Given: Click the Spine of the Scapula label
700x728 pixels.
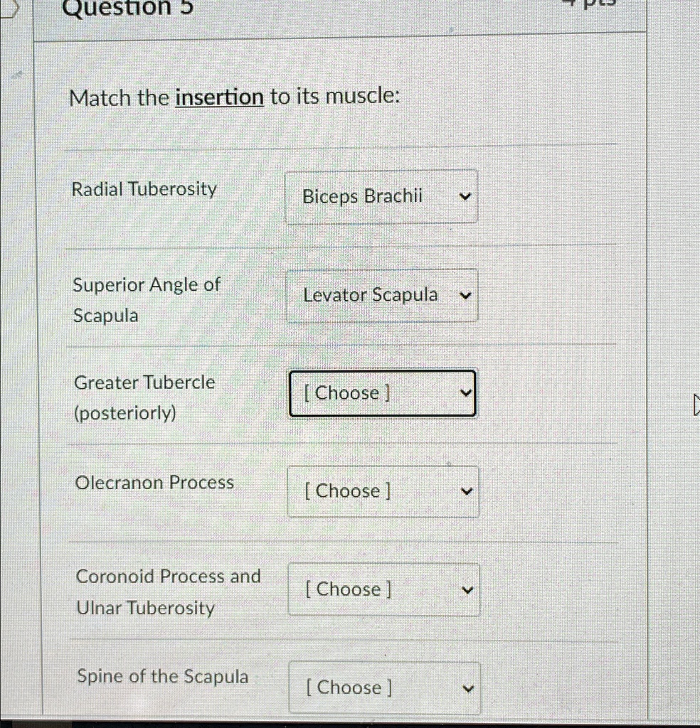Looking at the screenshot, I should 163,676.
